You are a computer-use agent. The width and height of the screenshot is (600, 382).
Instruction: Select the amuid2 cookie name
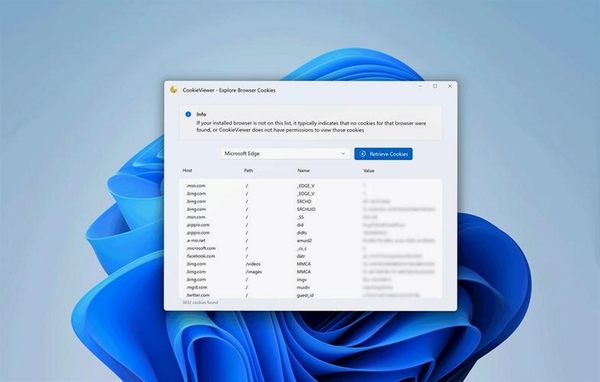tap(304, 240)
